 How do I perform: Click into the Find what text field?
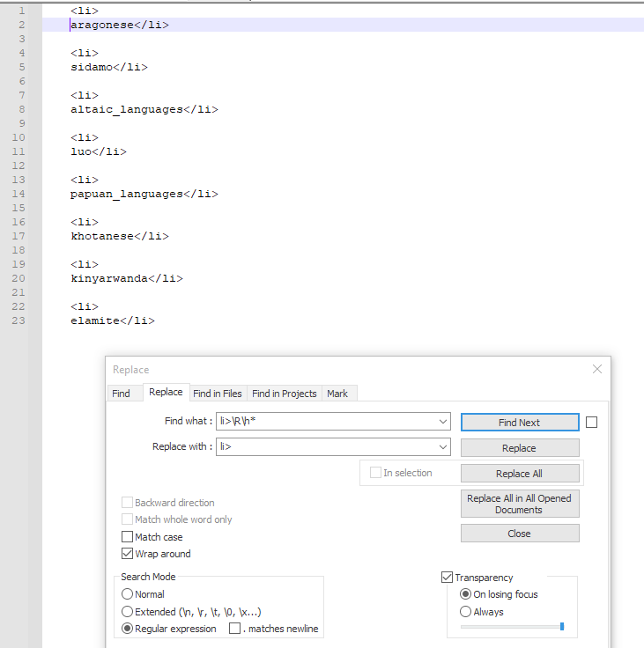pos(327,422)
